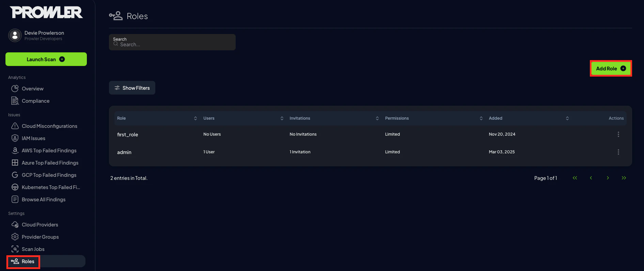Click the Compliance document icon
644x271 pixels.
pos(15,101)
